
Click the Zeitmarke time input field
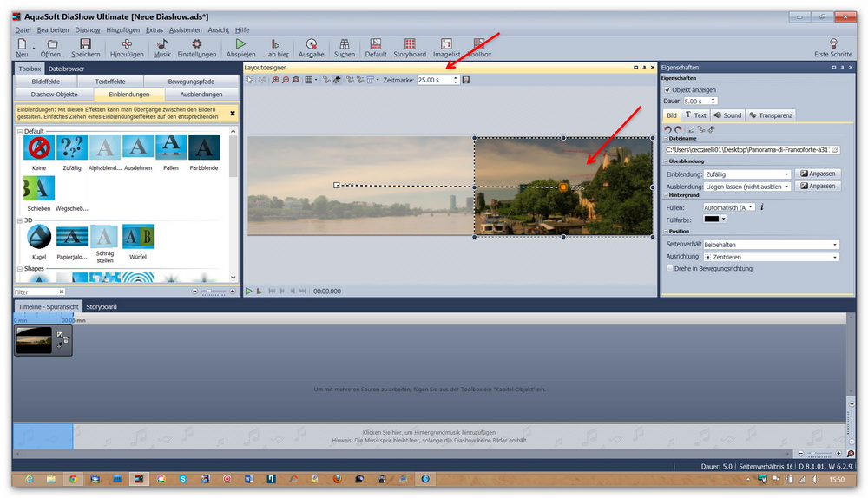(437, 80)
